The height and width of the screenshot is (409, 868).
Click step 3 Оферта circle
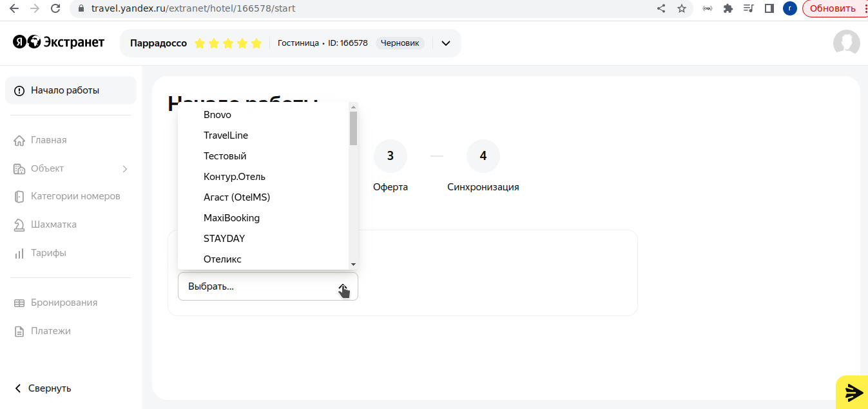tap(391, 156)
